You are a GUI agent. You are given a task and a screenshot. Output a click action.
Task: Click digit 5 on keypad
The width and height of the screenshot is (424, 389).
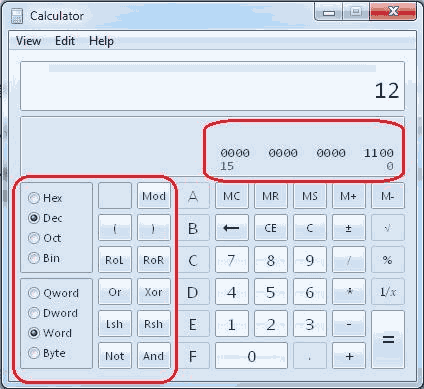(x=271, y=292)
